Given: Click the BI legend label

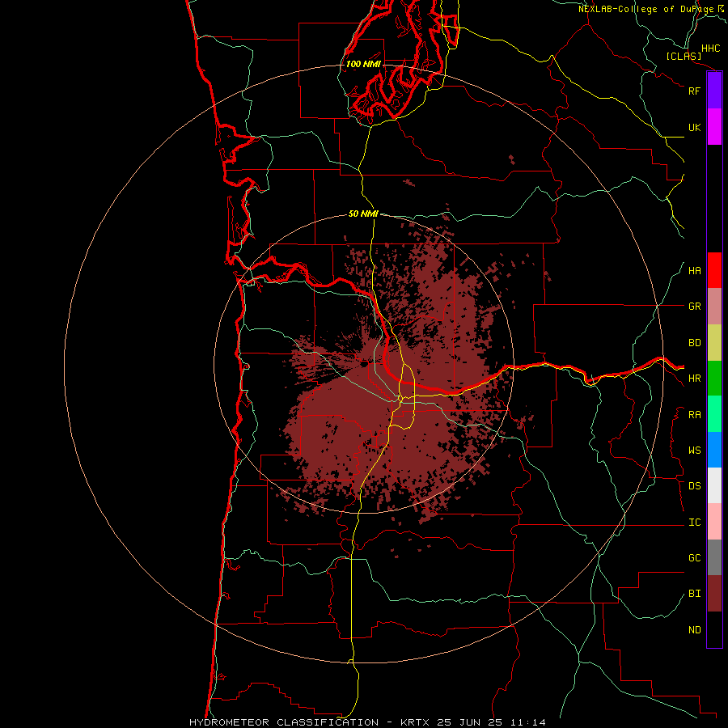Looking at the screenshot, I should (694, 594).
